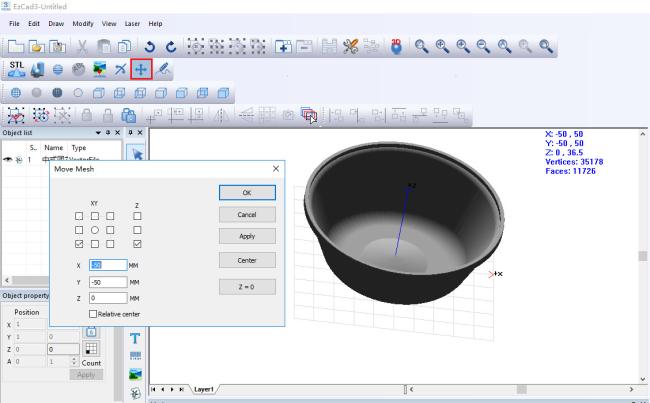Click the Z = 0 button

(x=238, y=287)
